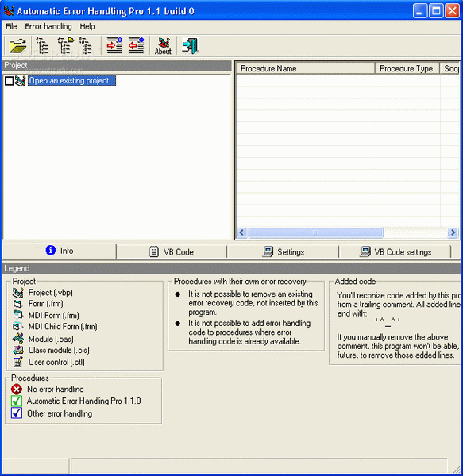Click the Project panel header
This screenshot has width=463, height=476.
(x=117, y=66)
